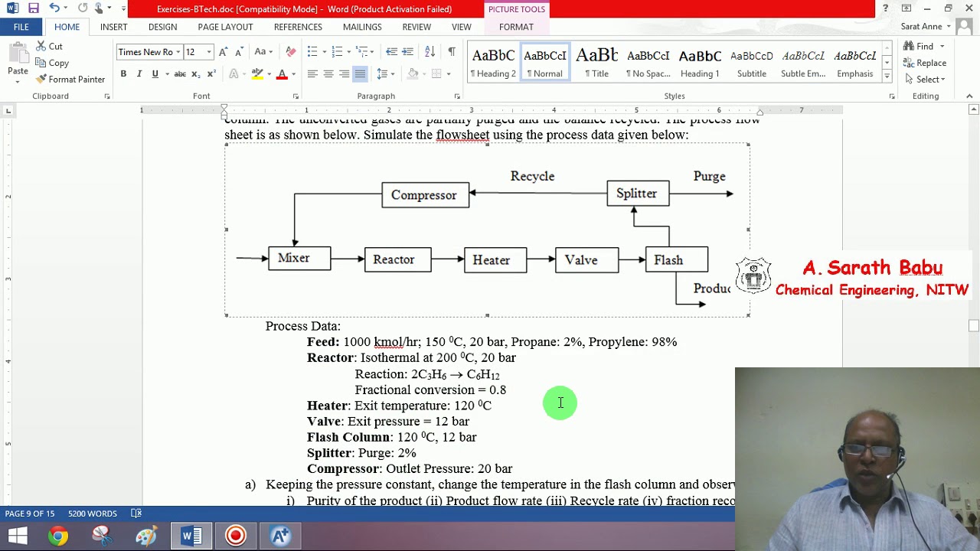
Task: Collapse the ribbon
Action: 969,96
